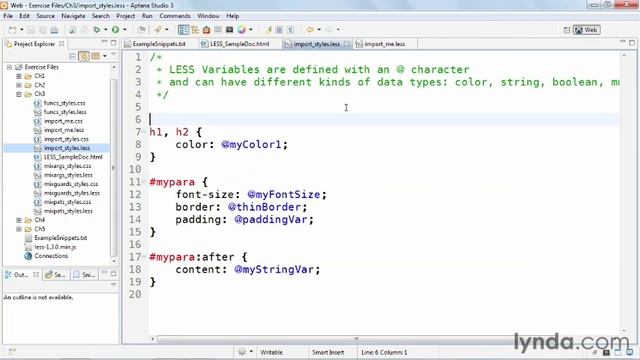Collapse code fold at line 11

[144, 182]
